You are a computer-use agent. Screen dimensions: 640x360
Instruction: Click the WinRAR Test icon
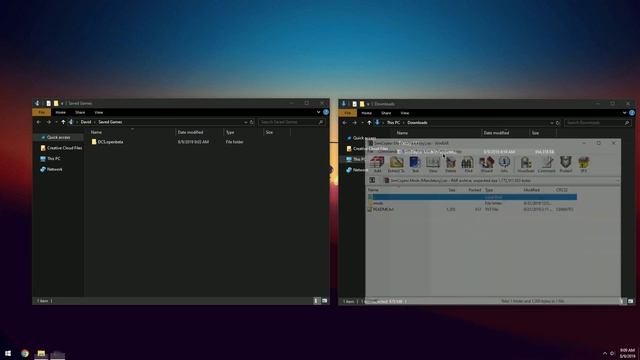[415, 164]
